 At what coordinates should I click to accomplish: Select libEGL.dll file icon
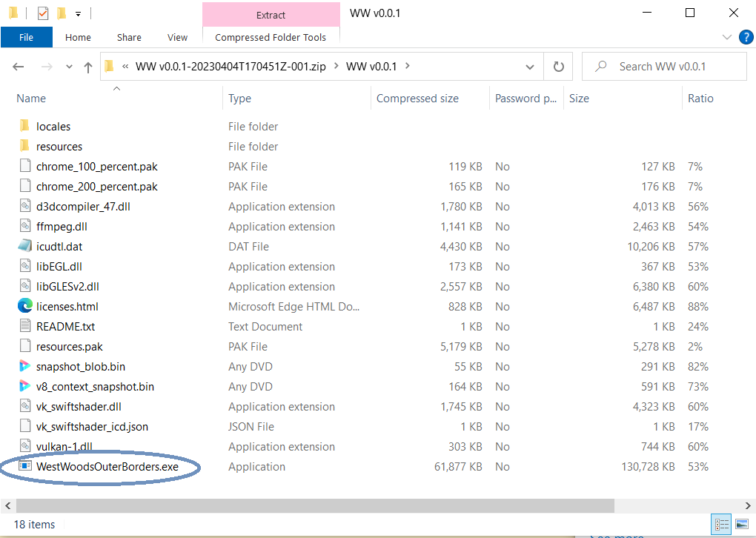(x=25, y=265)
